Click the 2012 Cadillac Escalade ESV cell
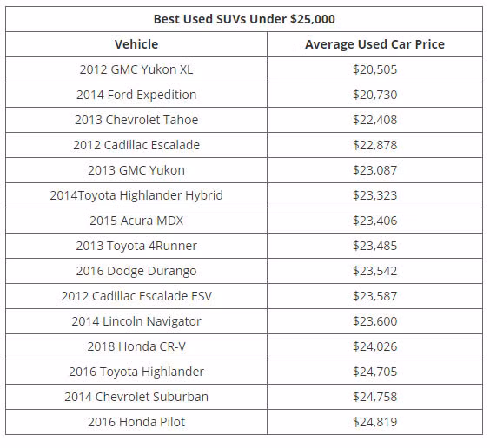 tap(136, 296)
